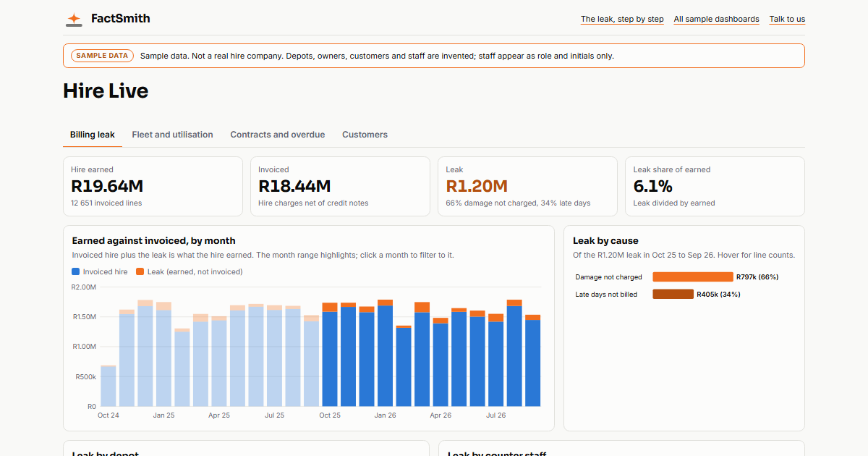Click the SAMPLE DATA badge
Viewport: 868px width, 456px height.
pyautogui.click(x=102, y=56)
